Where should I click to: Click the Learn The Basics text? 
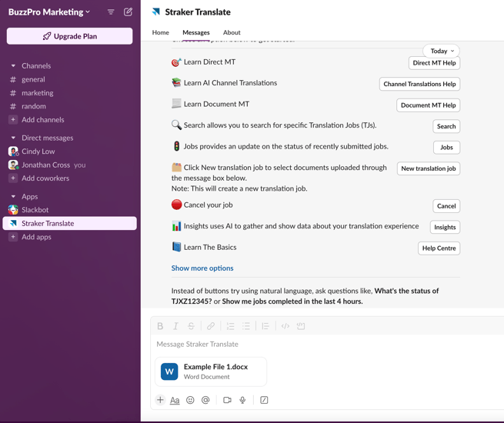pyautogui.click(x=210, y=248)
